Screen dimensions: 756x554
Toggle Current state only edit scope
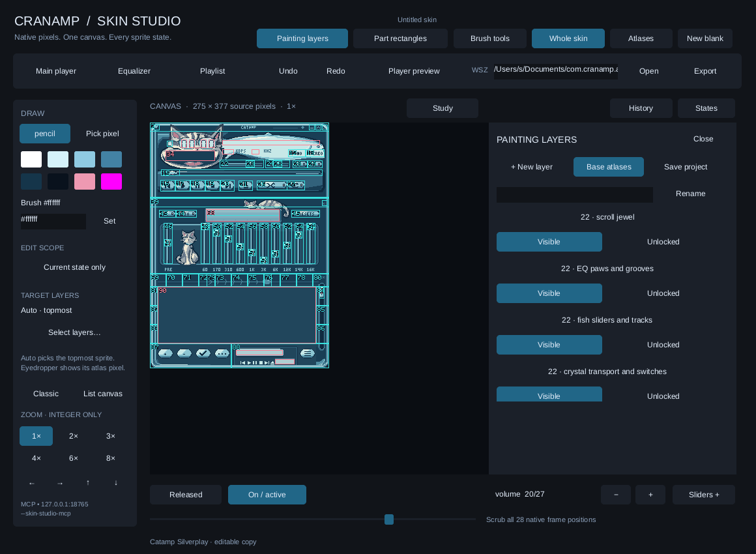click(x=75, y=267)
